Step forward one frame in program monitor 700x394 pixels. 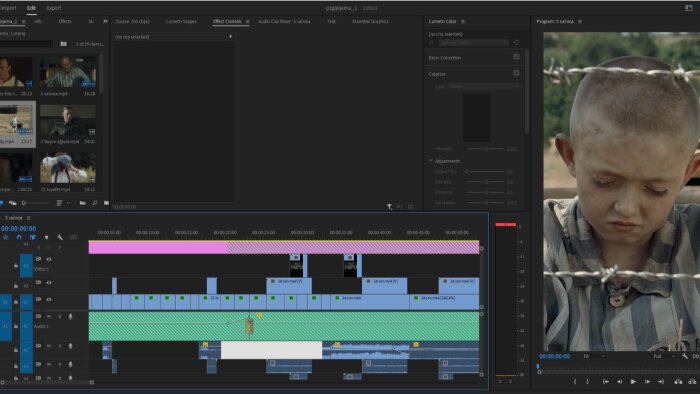(647, 382)
